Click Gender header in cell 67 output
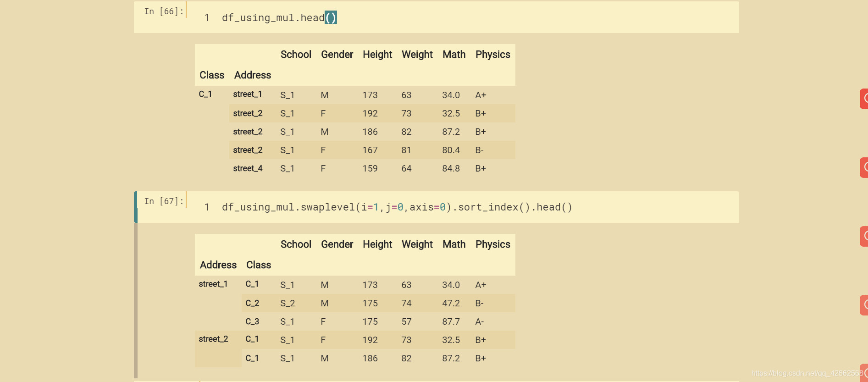 tap(337, 244)
